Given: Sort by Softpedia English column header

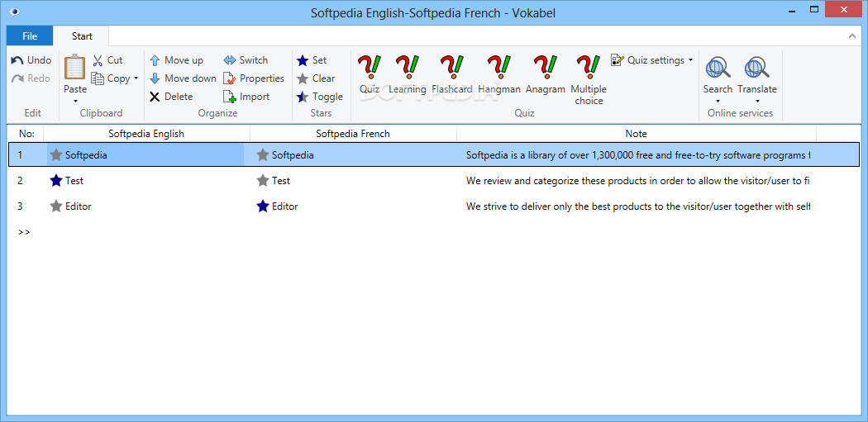Looking at the screenshot, I should click(146, 133).
